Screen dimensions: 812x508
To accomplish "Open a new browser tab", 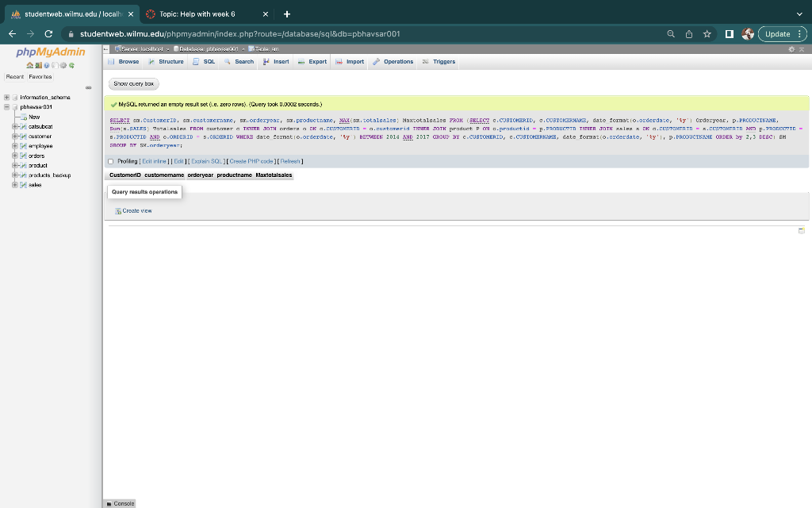I will click(287, 14).
